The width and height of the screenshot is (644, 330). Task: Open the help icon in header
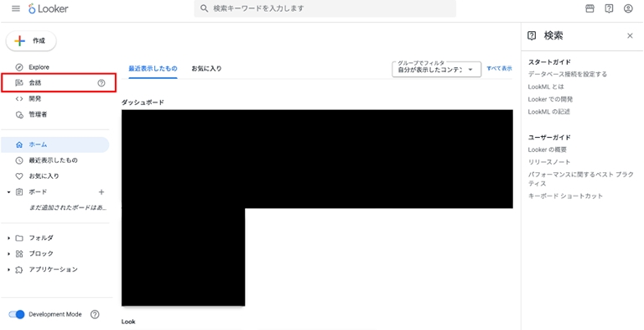pyautogui.click(x=609, y=8)
